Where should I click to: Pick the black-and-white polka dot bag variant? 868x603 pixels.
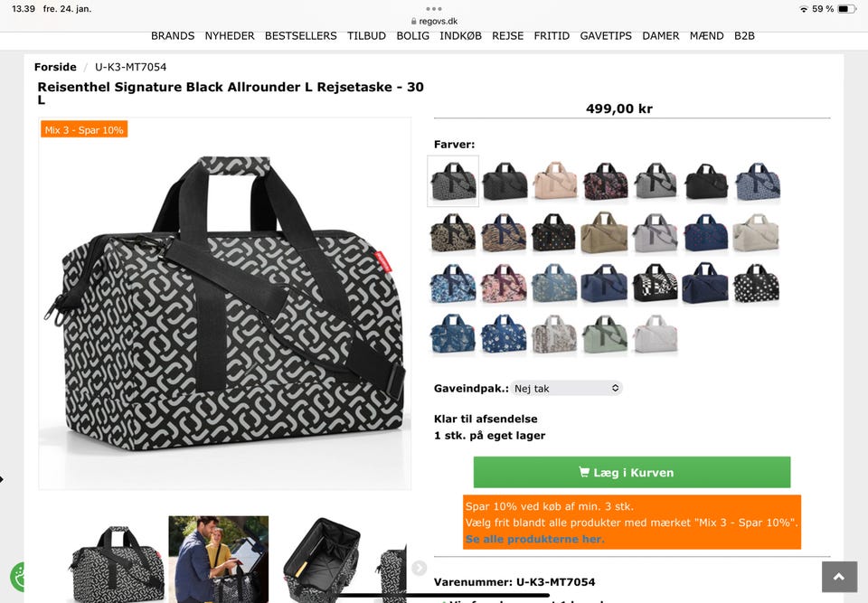757,283
